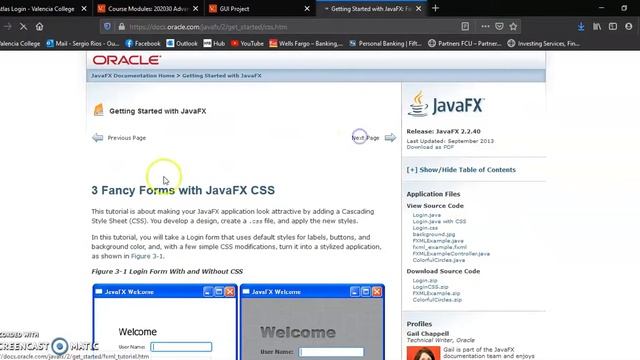Minimize the Firefox window
Image resolution: width=640 pixels, height=360 pixels.
601,8
